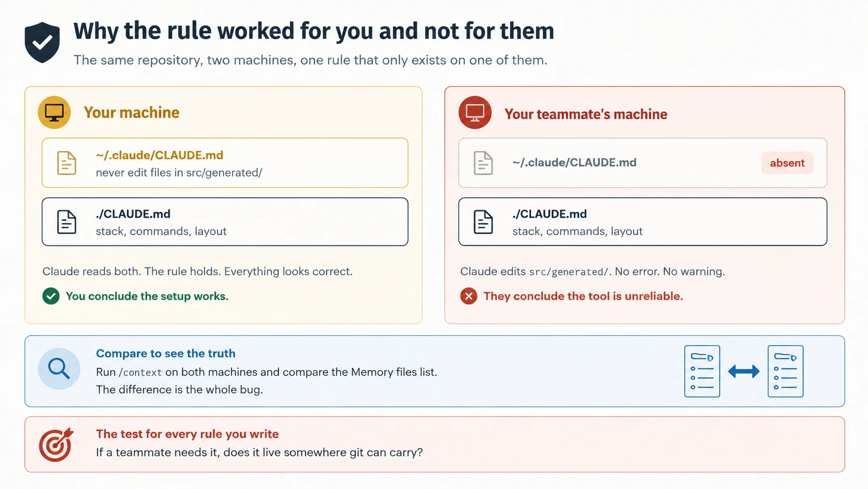The height and width of the screenshot is (489, 868).
Task: Click The difference is the whole bug
Action: point(180,390)
